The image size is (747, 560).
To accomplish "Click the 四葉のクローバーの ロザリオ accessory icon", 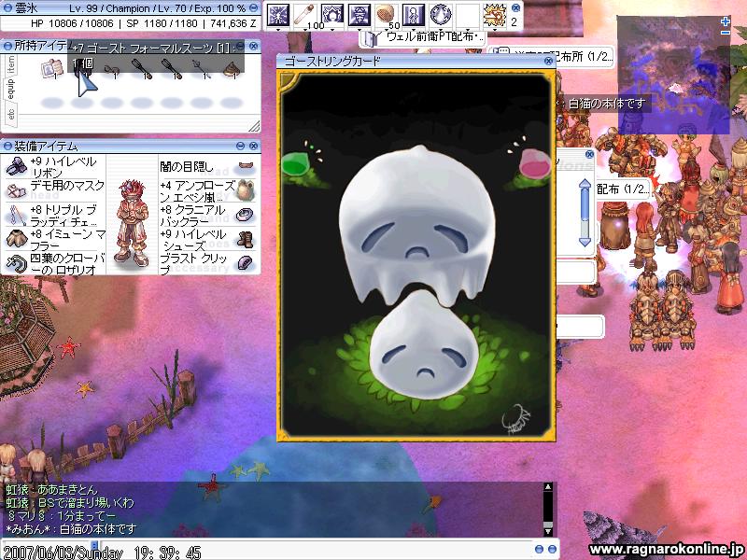I will pos(16,263).
